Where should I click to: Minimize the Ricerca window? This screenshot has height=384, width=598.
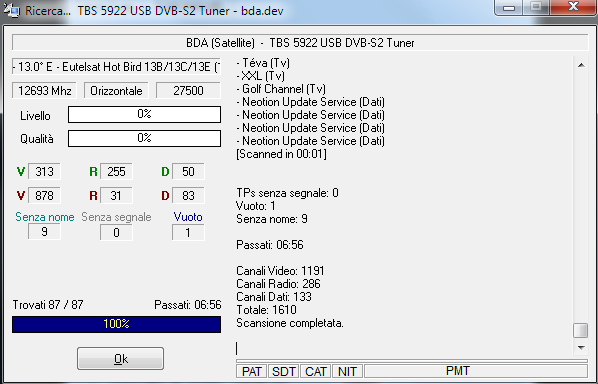[509, 7]
